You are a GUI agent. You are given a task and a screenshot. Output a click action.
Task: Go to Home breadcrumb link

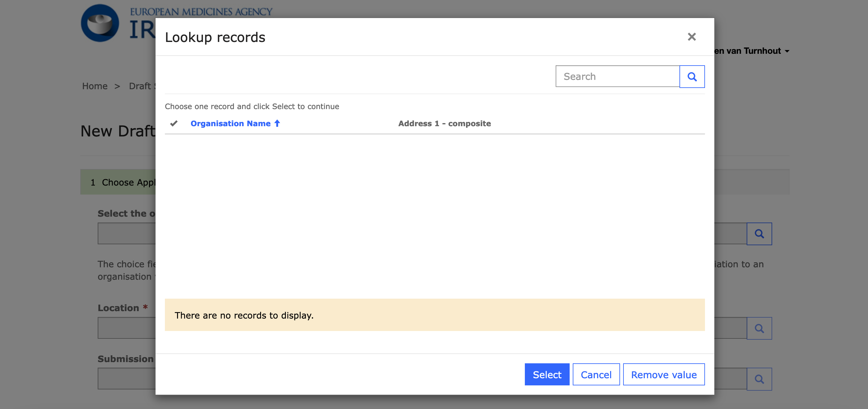[95, 86]
